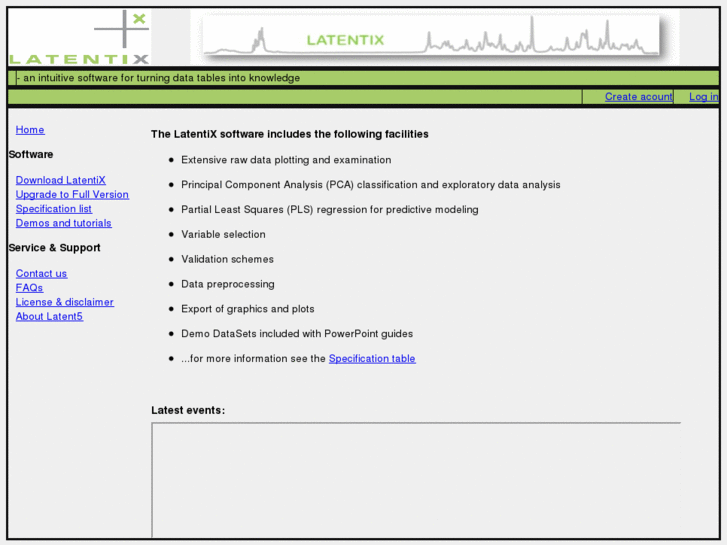Select the Upgrade to Full Version link
Image resolution: width=727 pixels, height=545 pixels.
click(x=72, y=194)
